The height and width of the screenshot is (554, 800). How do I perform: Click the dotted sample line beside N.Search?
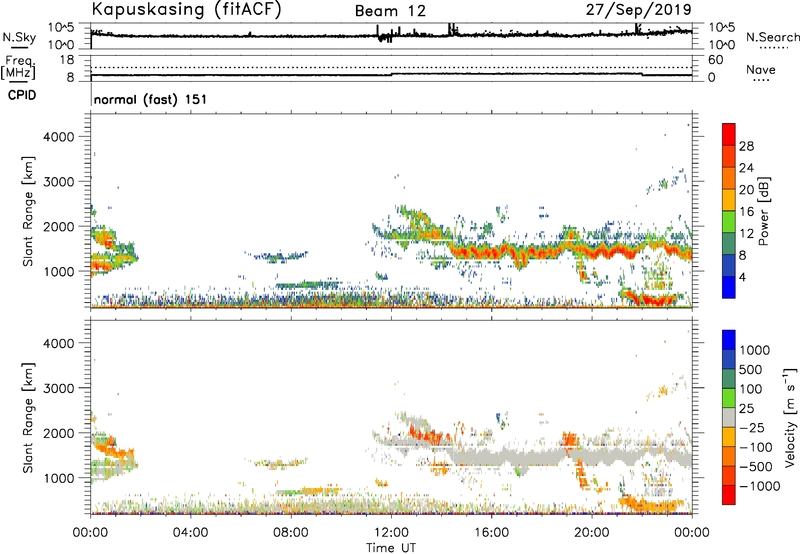click(773, 48)
